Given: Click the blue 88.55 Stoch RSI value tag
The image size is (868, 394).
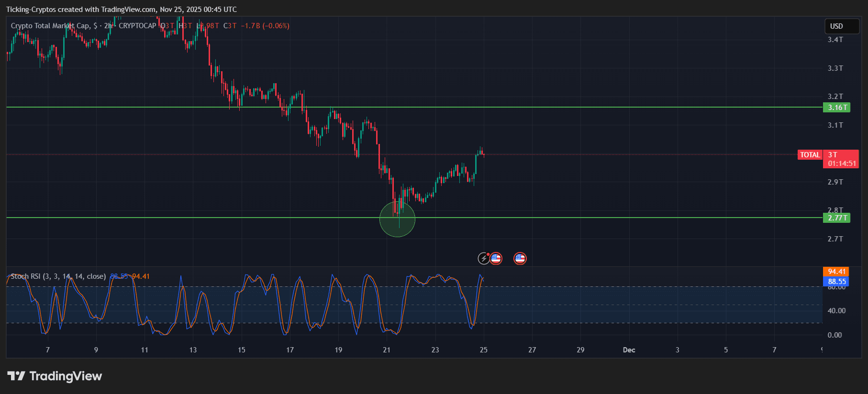Looking at the screenshot, I should tap(836, 282).
